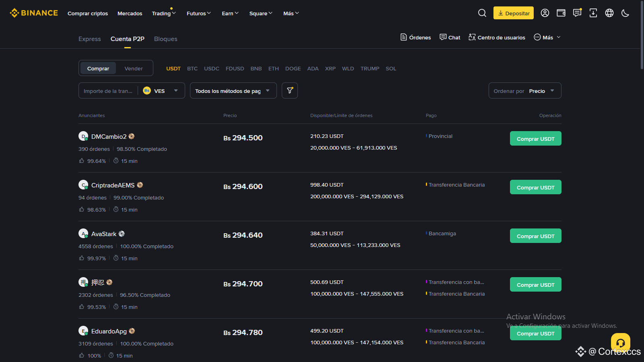
Task: Open Ordenar por Precio dropdown
Action: point(525,90)
